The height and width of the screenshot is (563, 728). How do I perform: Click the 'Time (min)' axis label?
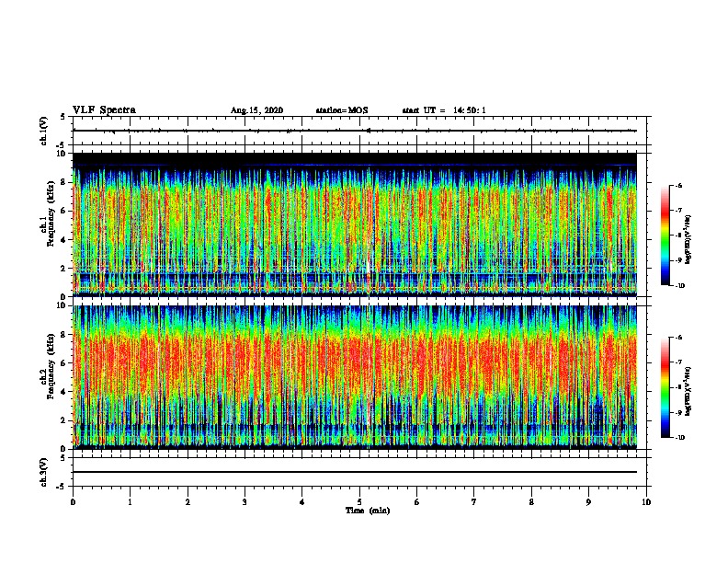pos(368,511)
